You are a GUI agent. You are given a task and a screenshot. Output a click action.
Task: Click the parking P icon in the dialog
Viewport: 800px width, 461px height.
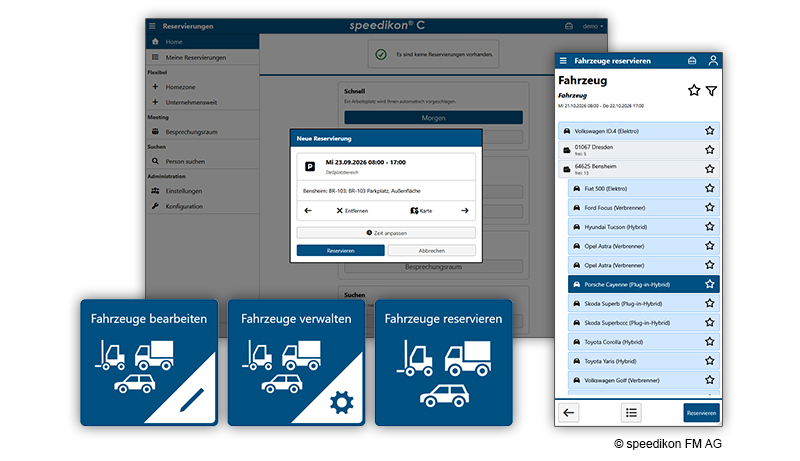click(x=310, y=166)
